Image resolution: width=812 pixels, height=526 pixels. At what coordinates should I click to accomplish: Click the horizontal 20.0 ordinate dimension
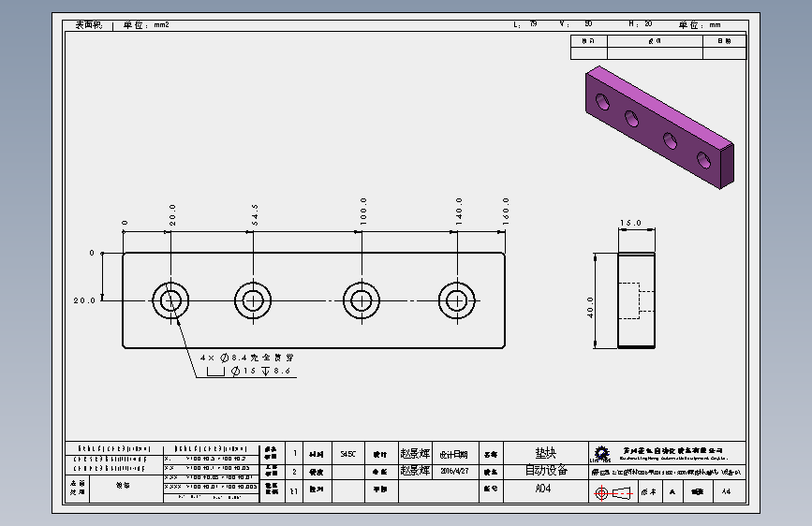[x=172, y=215]
